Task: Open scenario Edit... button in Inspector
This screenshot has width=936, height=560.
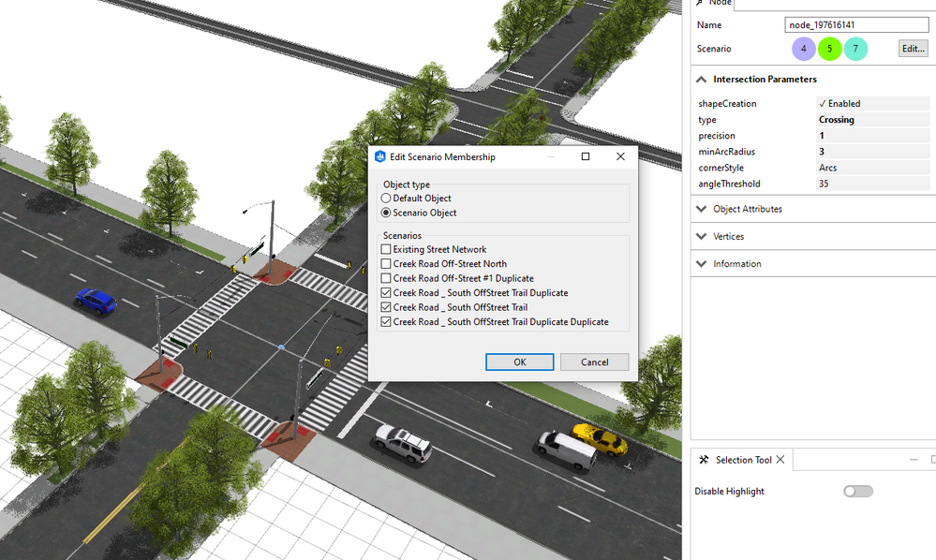Action: (x=914, y=49)
